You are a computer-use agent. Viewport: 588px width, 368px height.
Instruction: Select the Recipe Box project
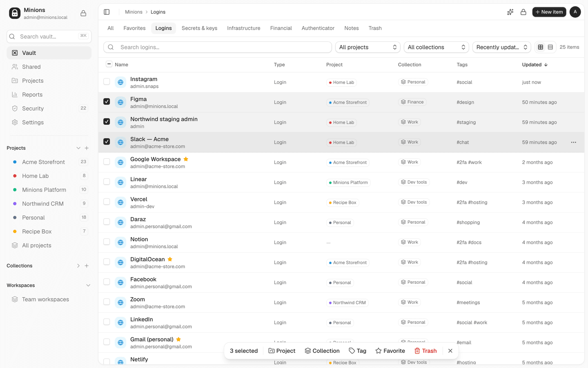[x=49, y=231]
